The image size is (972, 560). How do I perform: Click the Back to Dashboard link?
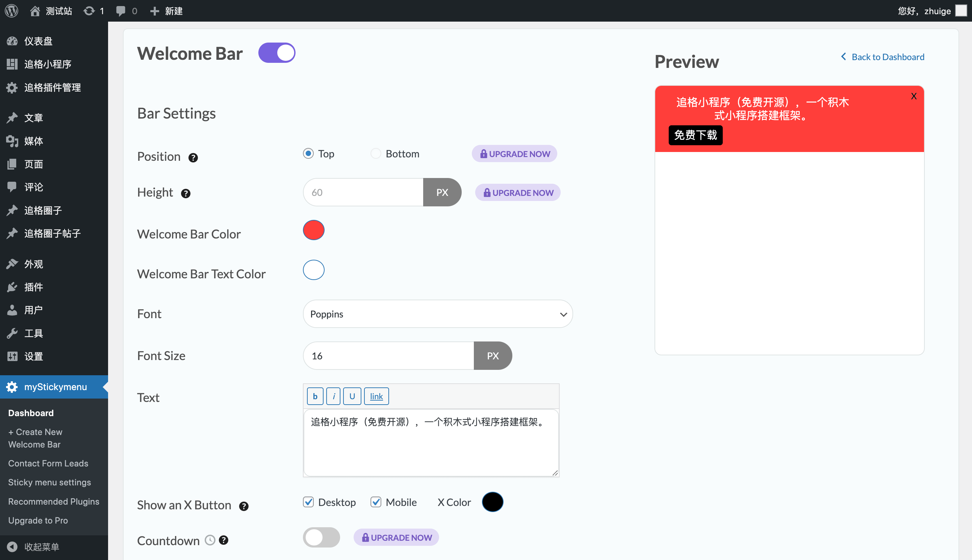(883, 57)
